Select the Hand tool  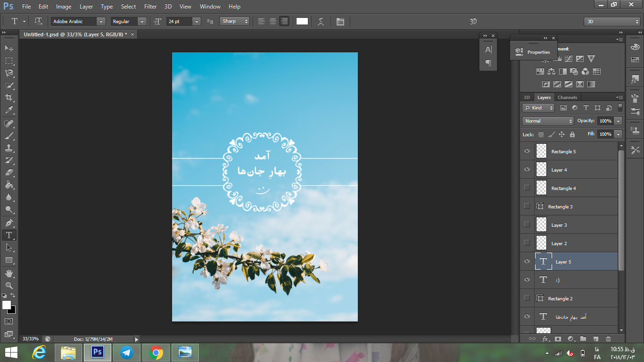click(9, 273)
